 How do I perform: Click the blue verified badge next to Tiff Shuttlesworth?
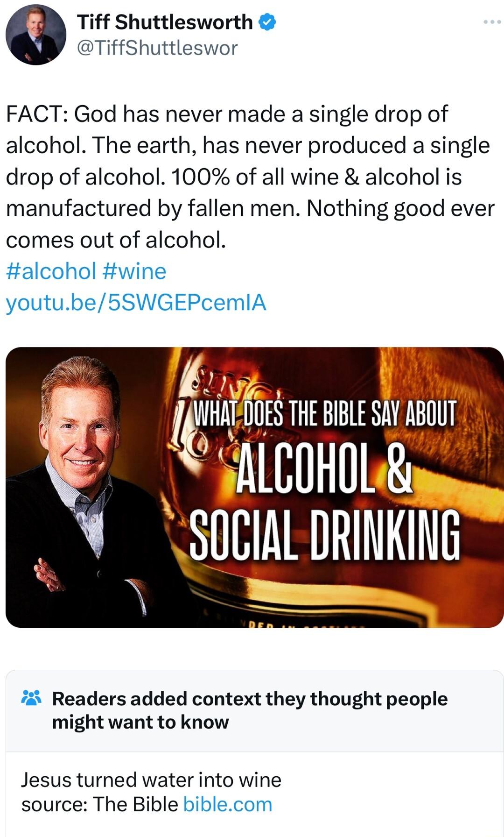tap(266, 21)
